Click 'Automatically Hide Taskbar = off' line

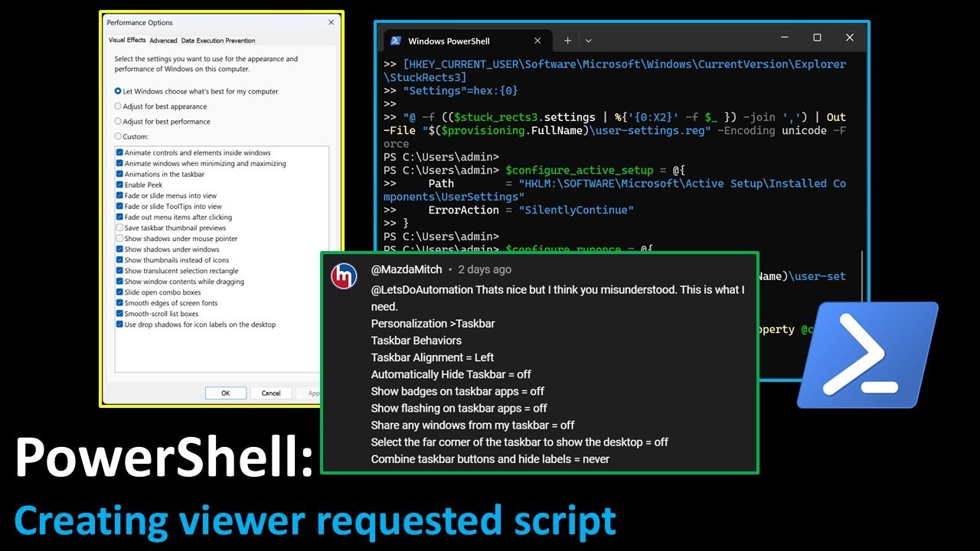451,374
